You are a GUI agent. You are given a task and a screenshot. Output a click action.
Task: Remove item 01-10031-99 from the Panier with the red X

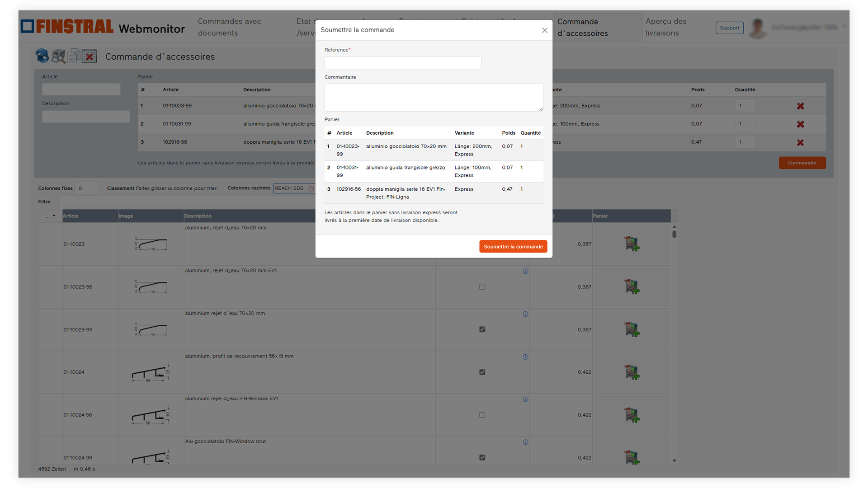click(800, 124)
